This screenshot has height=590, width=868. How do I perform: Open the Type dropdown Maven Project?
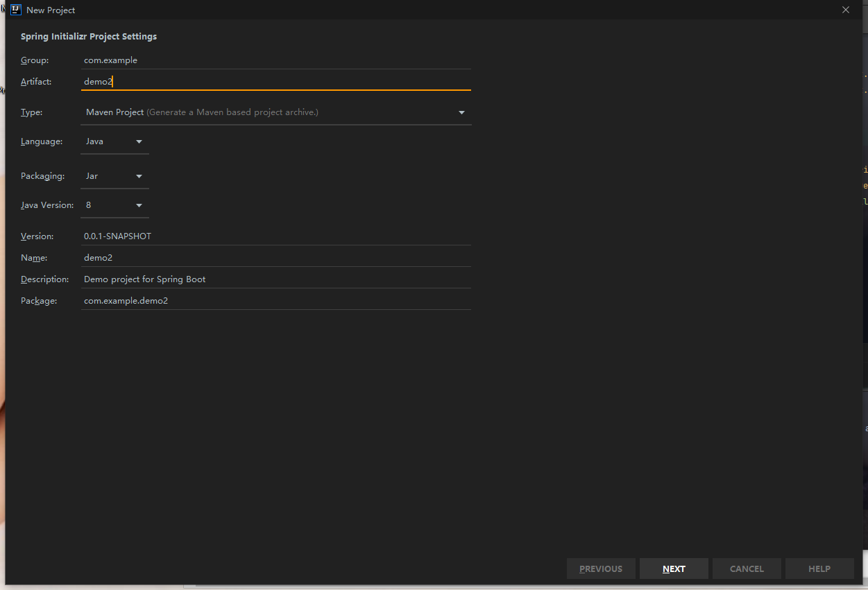click(276, 112)
